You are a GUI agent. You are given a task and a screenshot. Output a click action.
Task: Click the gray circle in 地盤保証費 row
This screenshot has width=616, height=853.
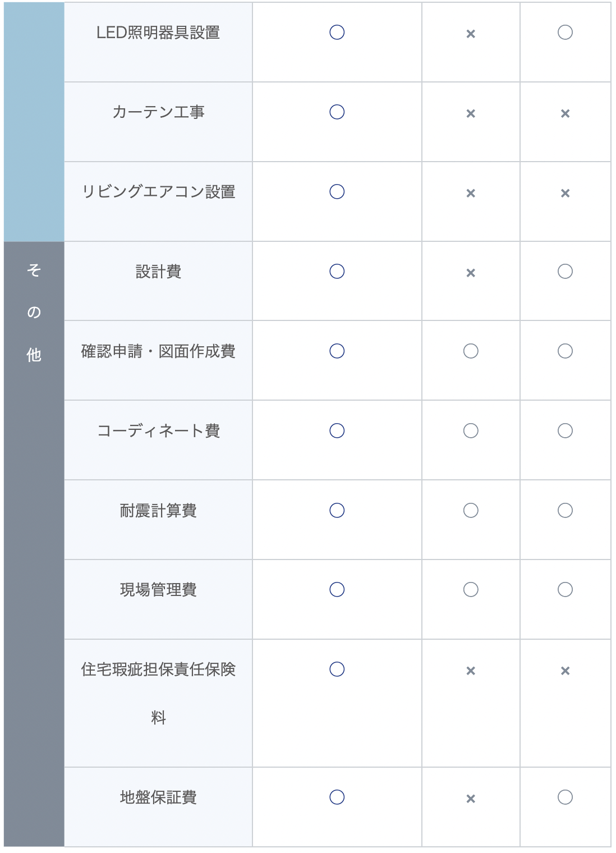coord(565,797)
